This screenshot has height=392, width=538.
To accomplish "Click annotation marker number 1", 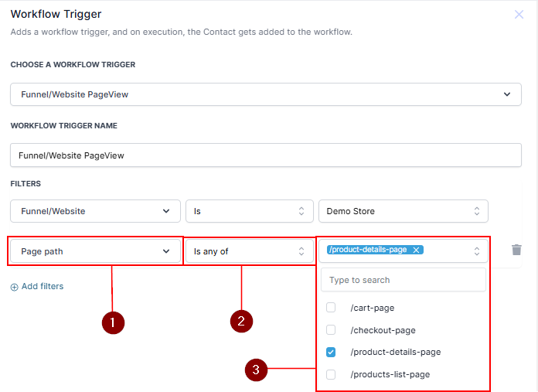I will pyautogui.click(x=113, y=323).
